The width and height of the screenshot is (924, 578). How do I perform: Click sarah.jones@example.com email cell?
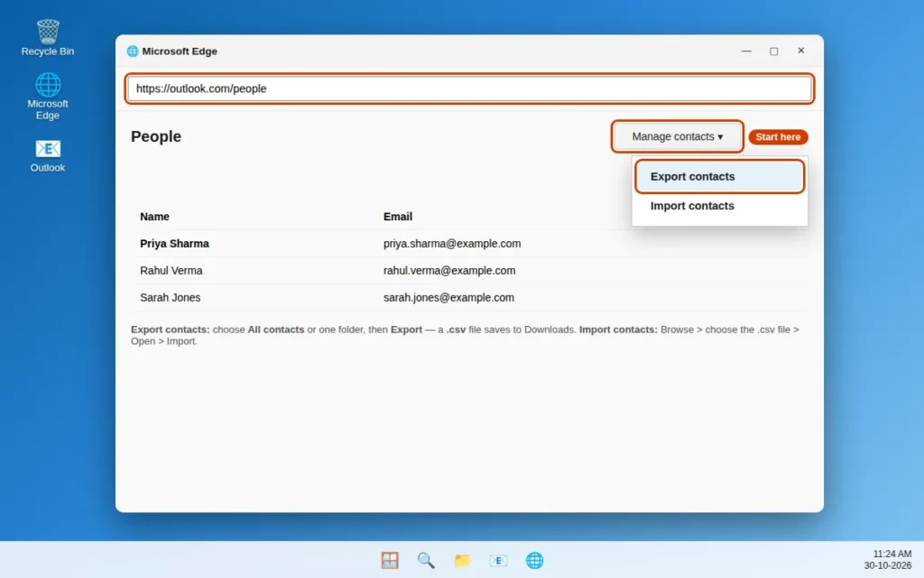(x=448, y=298)
